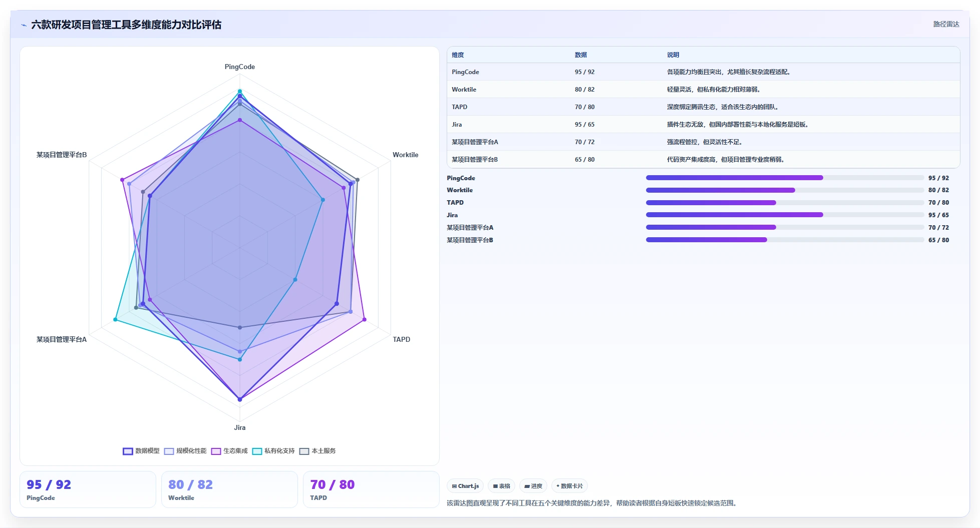Click teal 私有化支持 point on Worktile axis

pos(322,200)
